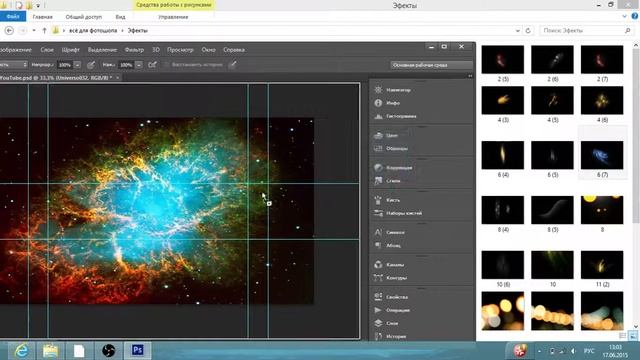Open the Контуры paths panel icon
640x360 pixels.
378,278
